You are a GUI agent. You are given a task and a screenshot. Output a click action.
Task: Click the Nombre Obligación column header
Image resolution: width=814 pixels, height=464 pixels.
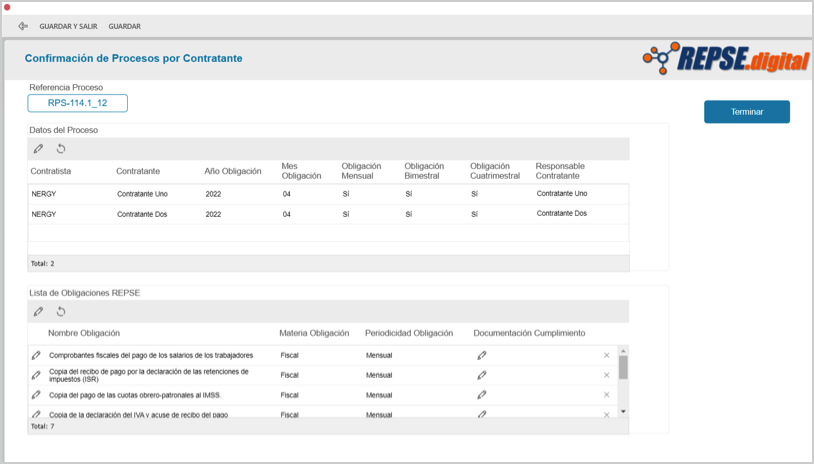84,333
